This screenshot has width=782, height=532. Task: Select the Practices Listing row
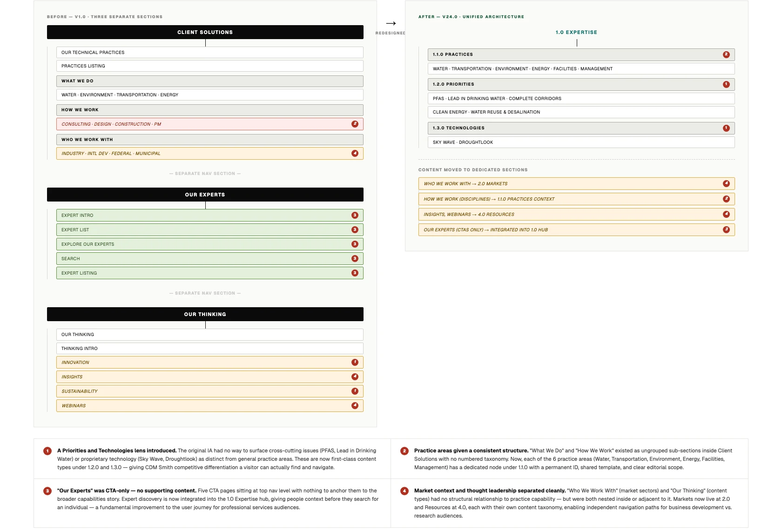pos(210,66)
